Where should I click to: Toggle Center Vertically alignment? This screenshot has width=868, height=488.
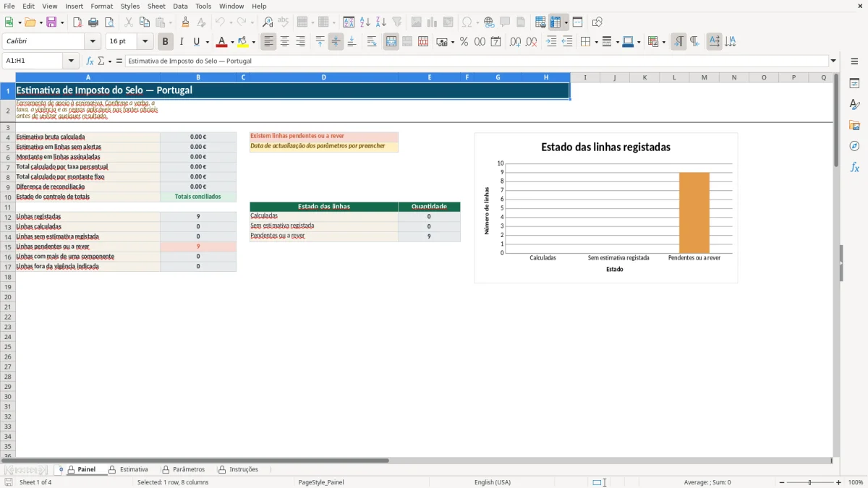coord(336,42)
